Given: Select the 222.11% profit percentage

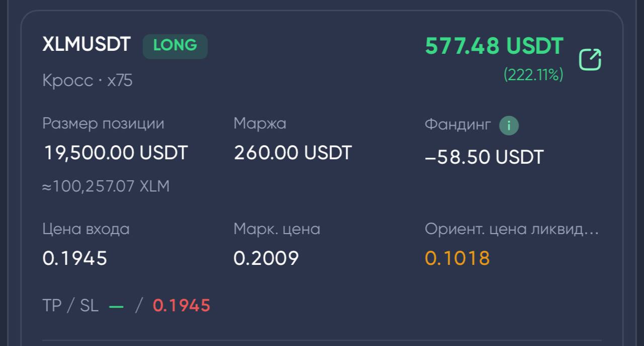Looking at the screenshot, I should (533, 75).
